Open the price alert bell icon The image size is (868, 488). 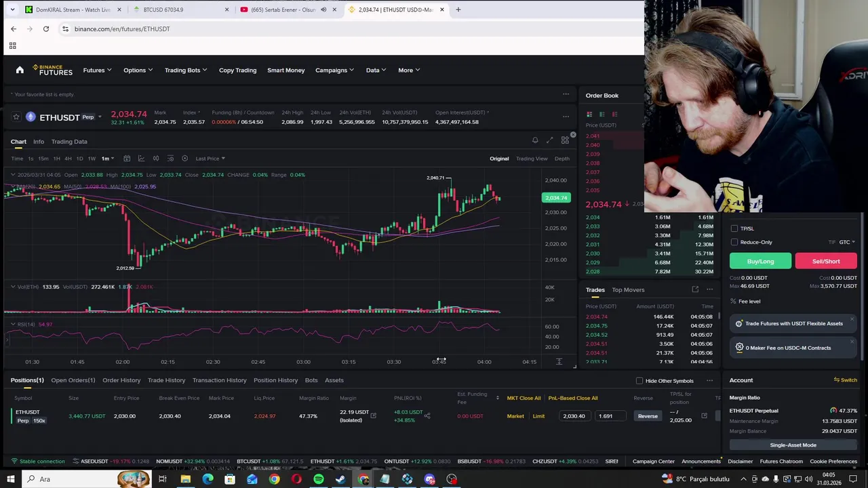pyautogui.click(x=535, y=140)
